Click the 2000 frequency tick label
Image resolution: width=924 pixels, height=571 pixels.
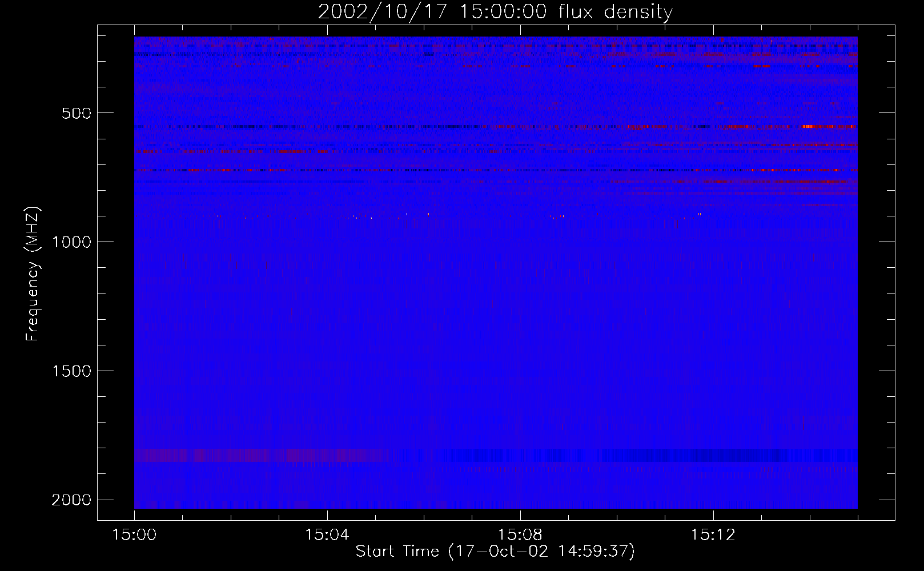[71, 500]
